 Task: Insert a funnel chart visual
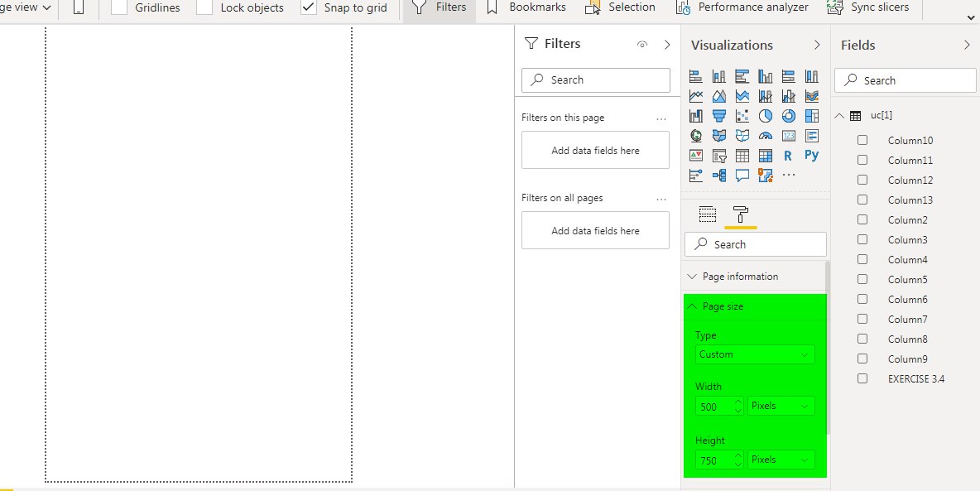click(718, 116)
